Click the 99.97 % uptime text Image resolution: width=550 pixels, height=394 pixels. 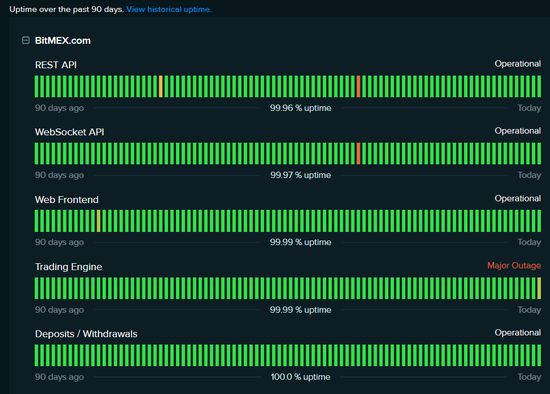[301, 175]
